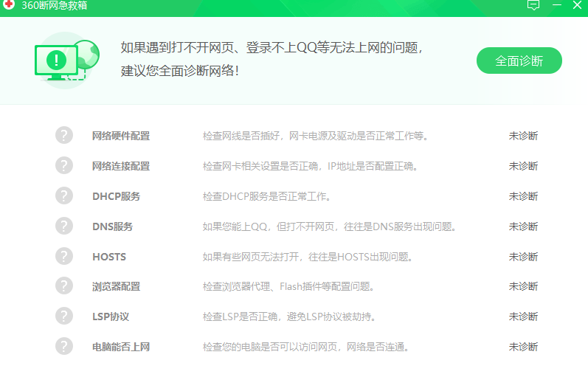Screen dimensions: 588x377
Task: Click question mark icon beside 浏览器配置
Action: point(64,286)
